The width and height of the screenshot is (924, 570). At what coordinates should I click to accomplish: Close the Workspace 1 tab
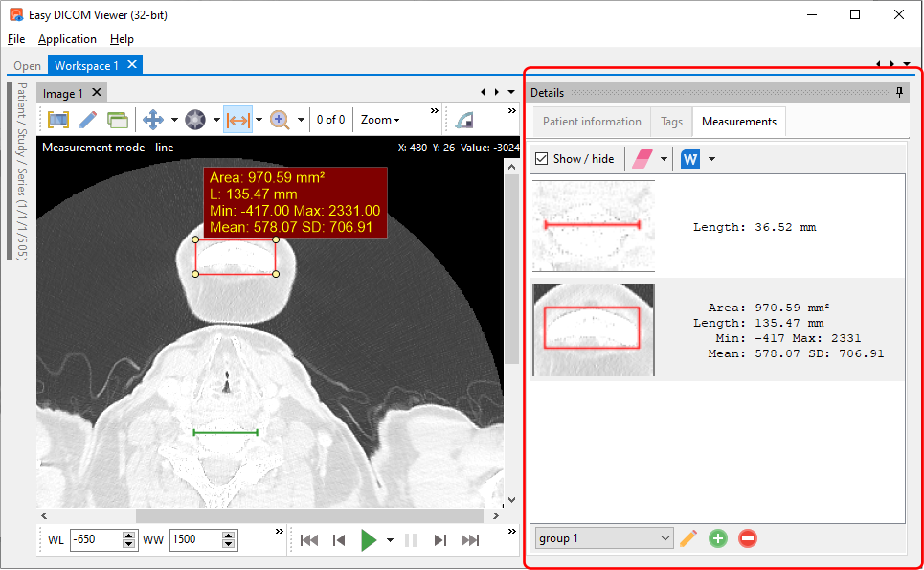coord(132,64)
